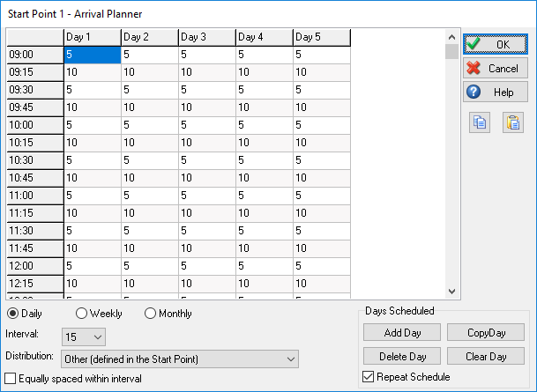Image resolution: width=537 pixels, height=392 pixels.
Task: Open the Interval dropdown
Action: click(84, 337)
